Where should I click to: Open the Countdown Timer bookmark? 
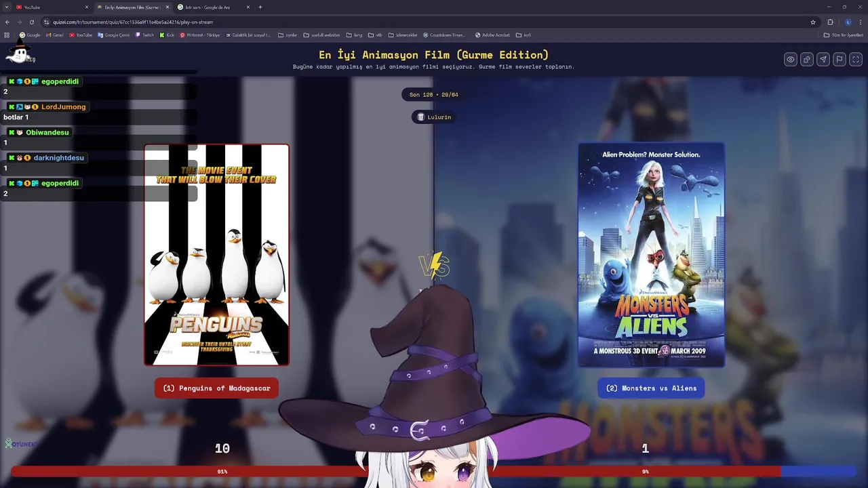click(444, 35)
